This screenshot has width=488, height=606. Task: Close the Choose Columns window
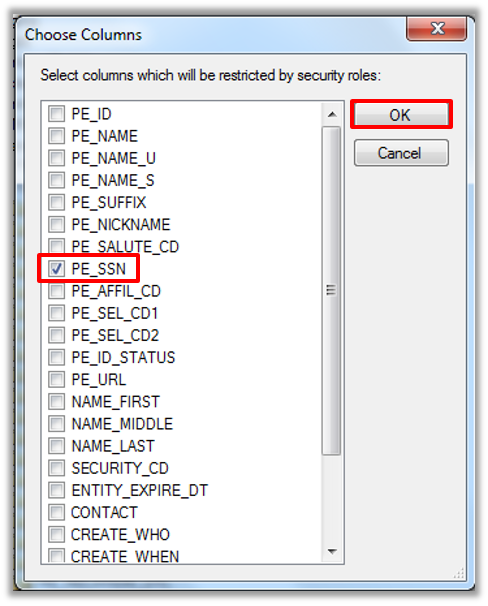(437, 28)
